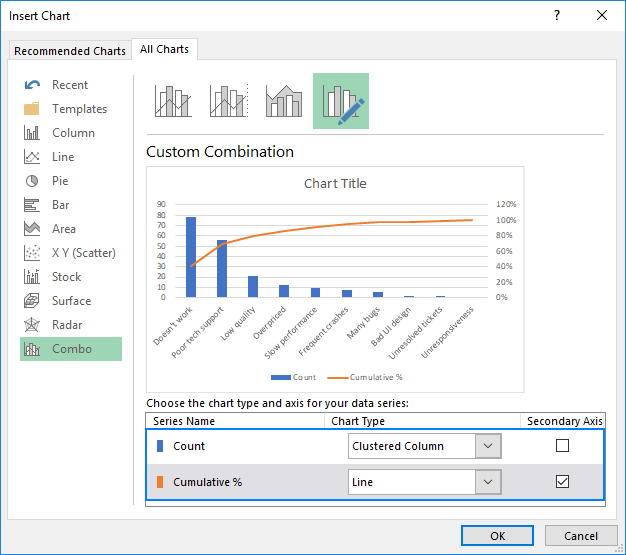Viewport: 626px width, 555px height.
Task: Click the Custom Combination heading
Action: click(220, 152)
